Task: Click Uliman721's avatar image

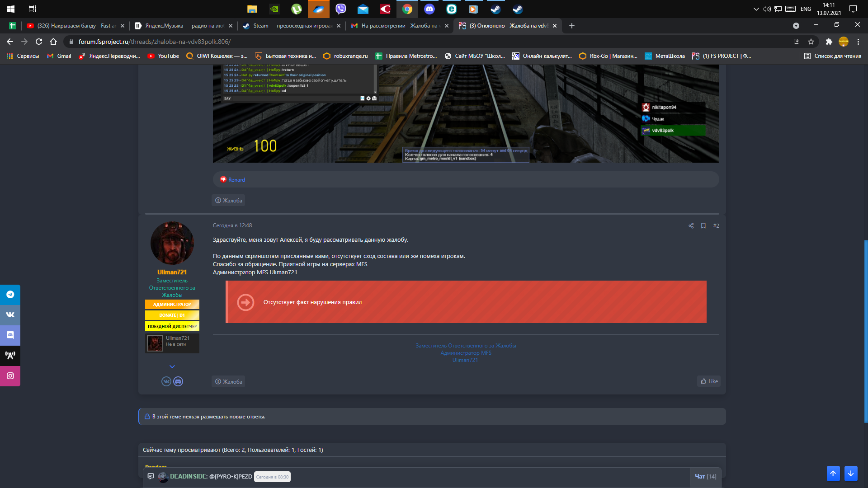Action: 172,243
